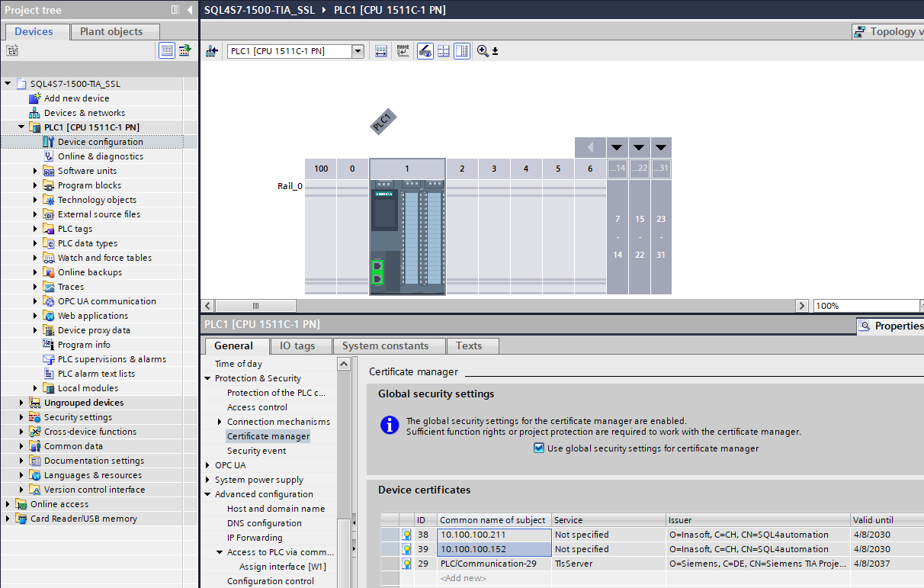This screenshot has height=588, width=924.
Task: Collapse Protection & Security in properties navigation
Action: point(207,378)
